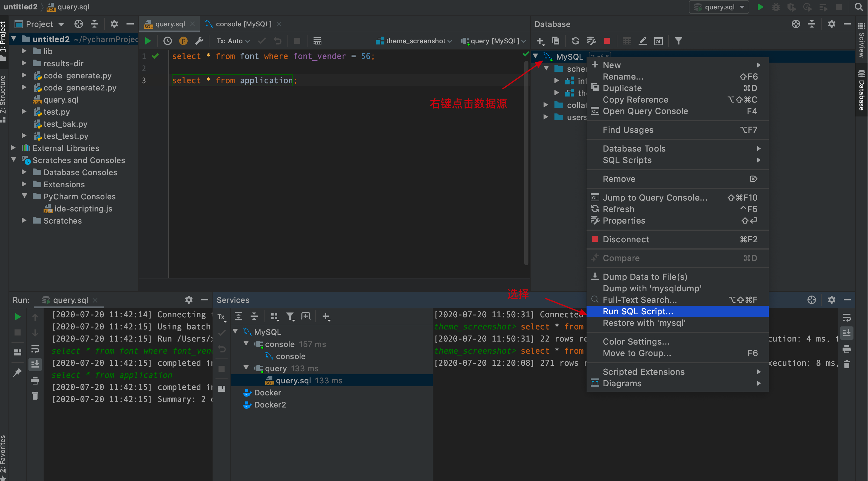This screenshot has height=481, width=868.
Task: Click editor line 3 select statement
Action: pos(235,80)
